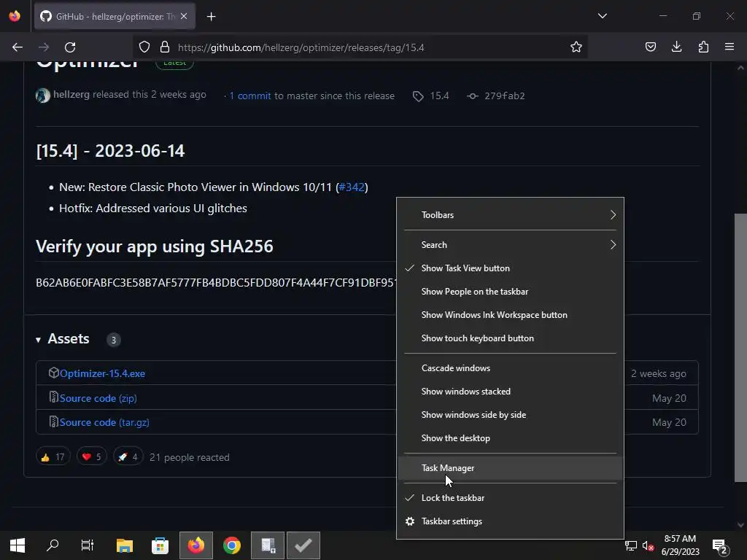
Task: Open File Explorer from the taskbar
Action: point(124,545)
